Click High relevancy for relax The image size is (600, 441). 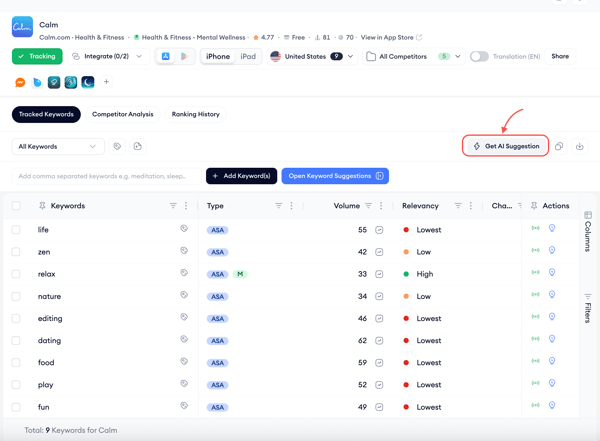[425, 274]
